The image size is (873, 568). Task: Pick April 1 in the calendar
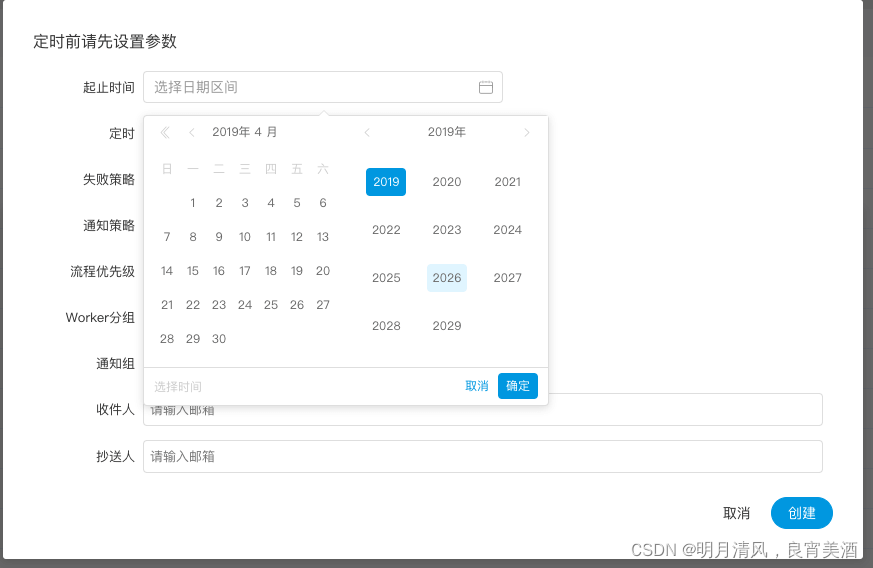pos(193,203)
